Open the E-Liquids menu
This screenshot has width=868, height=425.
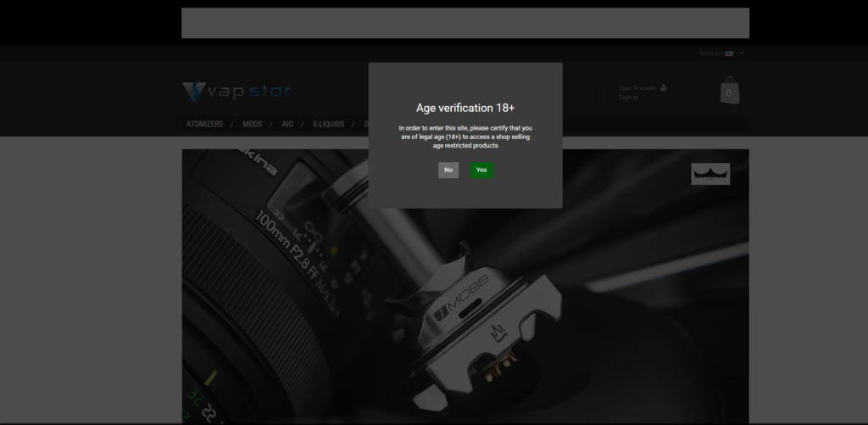pos(328,124)
